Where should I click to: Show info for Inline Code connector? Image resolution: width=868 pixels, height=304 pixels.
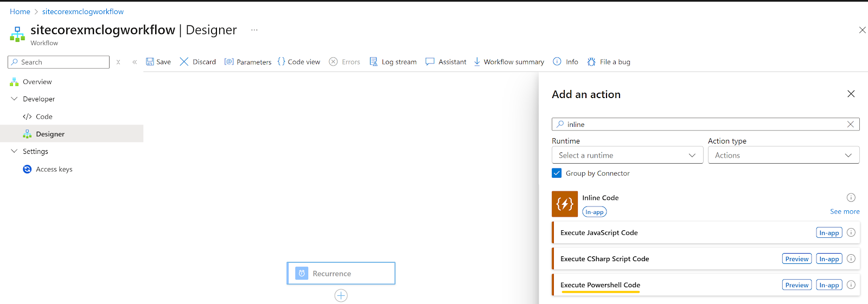click(851, 197)
